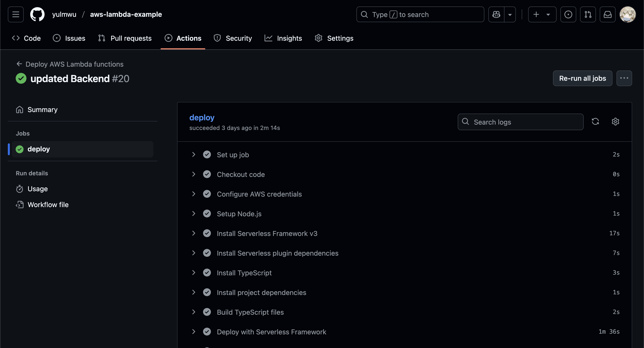Expand the Set up job step
Viewport: 644px width, 348px height.
193,155
